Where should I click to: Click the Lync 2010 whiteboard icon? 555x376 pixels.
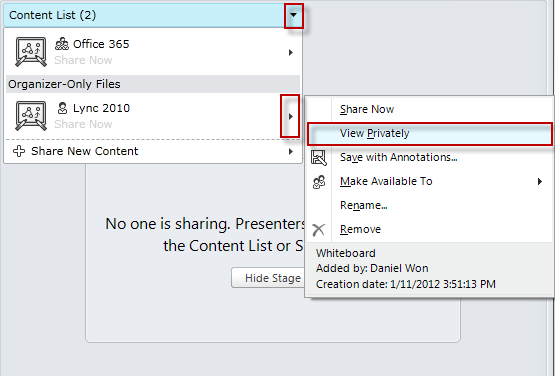(x=31, y=115)
